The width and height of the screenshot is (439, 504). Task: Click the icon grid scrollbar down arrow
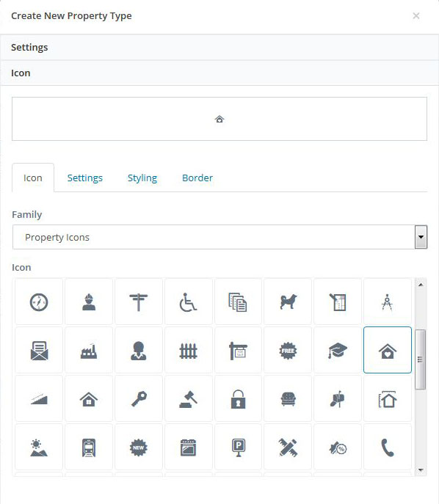[x=421, y=470]
